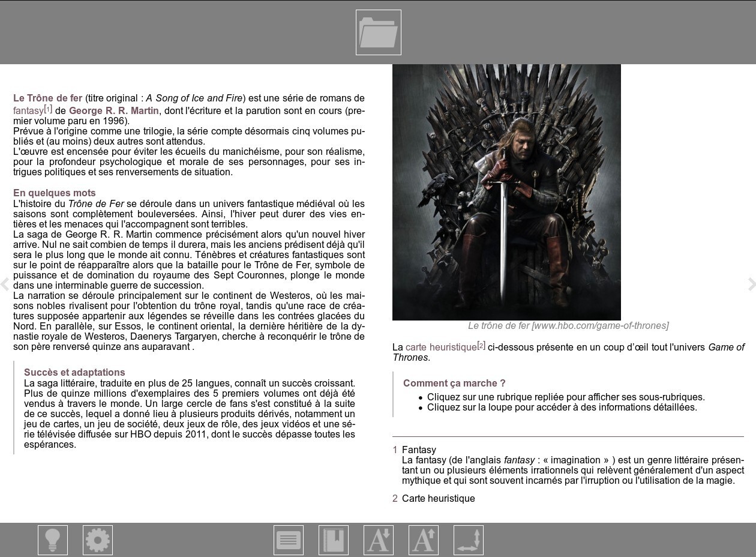Decrease font size with A down-arrow icon
756x557 pixels.
379,540
